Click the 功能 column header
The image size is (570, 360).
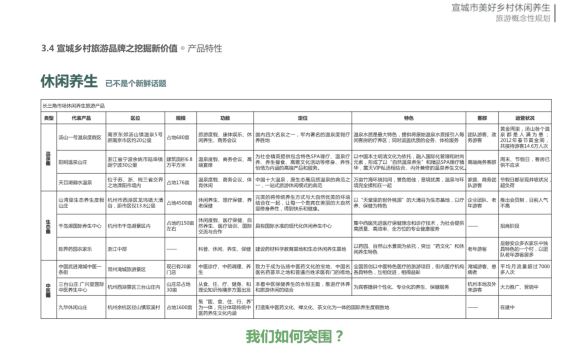[225, 118]
